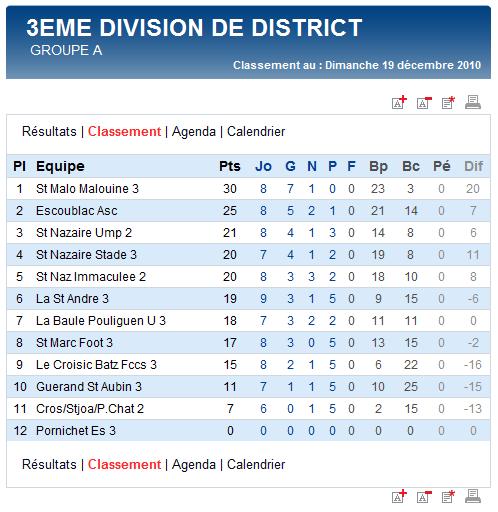Click the top increase text size icon
Image resolution: width=498 pixels, height=512 pixels.
click(x=399, y=102)
